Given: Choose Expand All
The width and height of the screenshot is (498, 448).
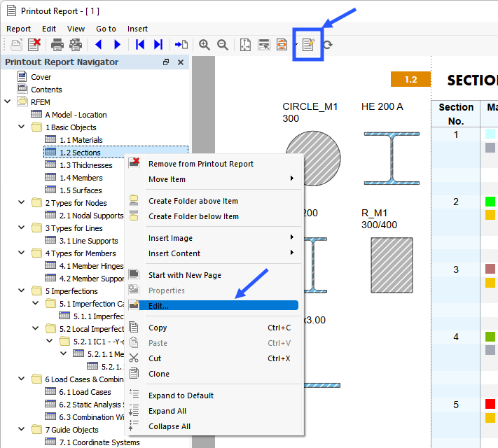Looking at the screenshot, I should pos(215,411).
